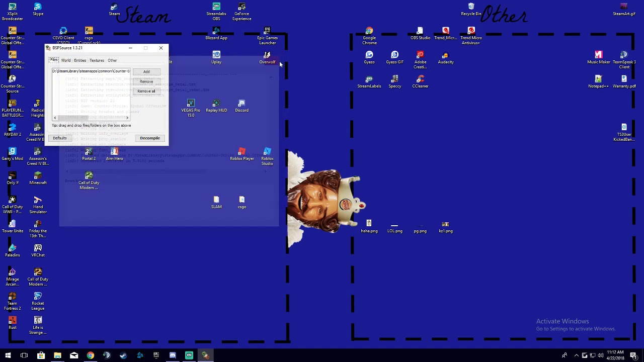This screenshot has width=644, height=362.
Task: Open PAYDAY 2 desktop shortcut
Action: click(x=12, y=130)
